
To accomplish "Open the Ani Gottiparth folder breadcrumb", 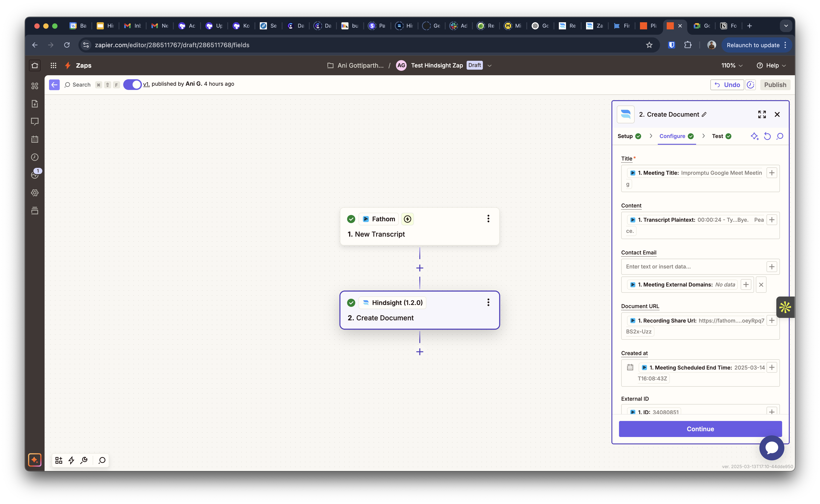I will click(x=355, y=65).
